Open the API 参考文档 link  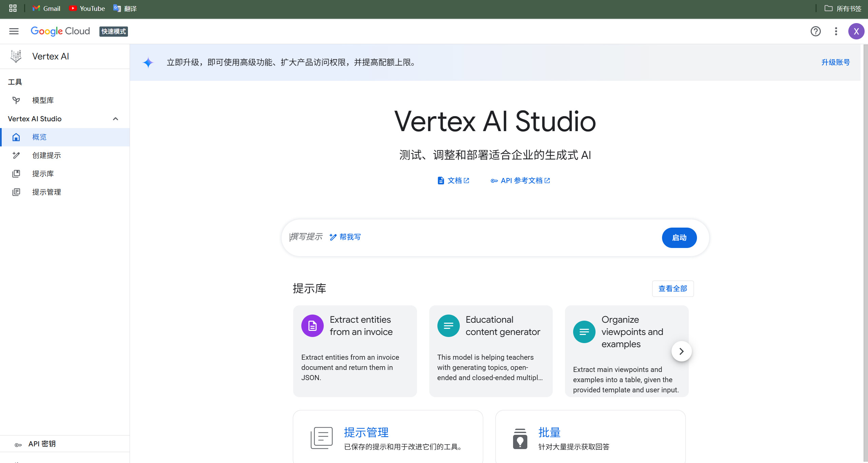pos(521,180)
